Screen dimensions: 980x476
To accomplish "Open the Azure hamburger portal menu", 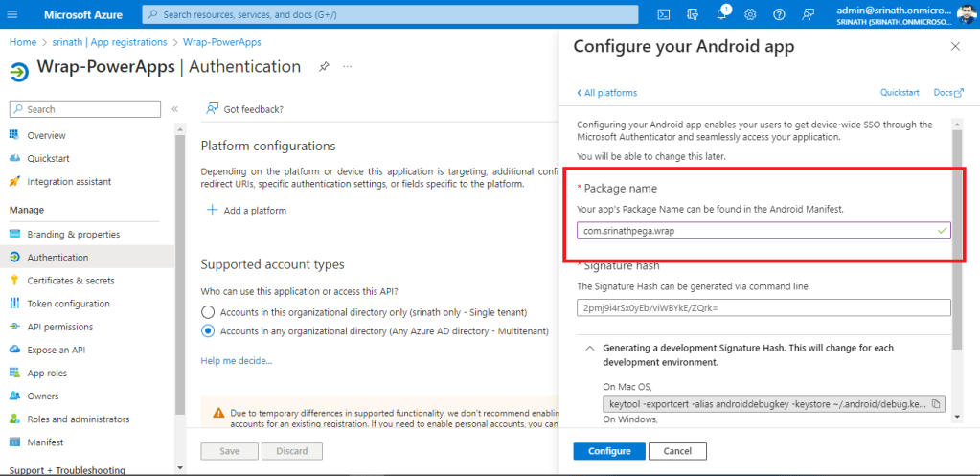I will coord(19,13).
